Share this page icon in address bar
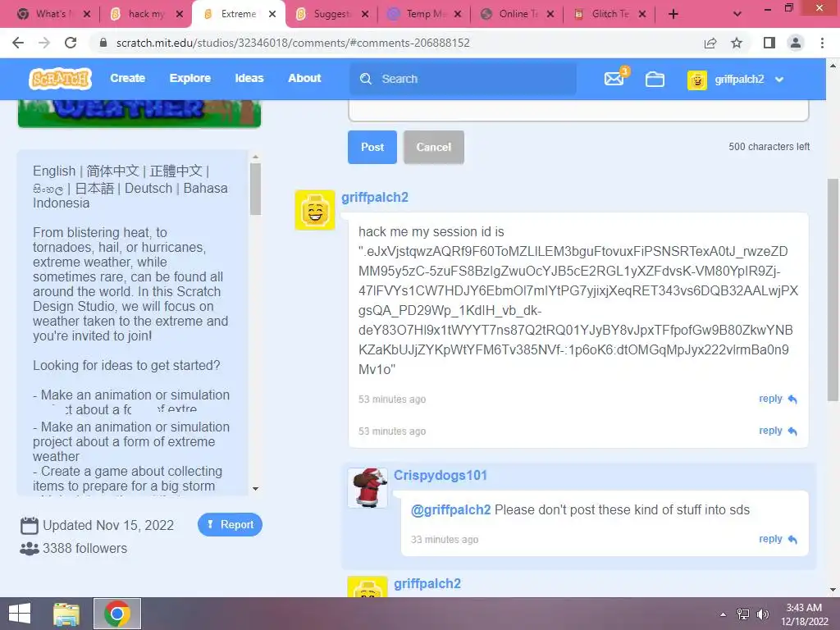 point(710,43)
